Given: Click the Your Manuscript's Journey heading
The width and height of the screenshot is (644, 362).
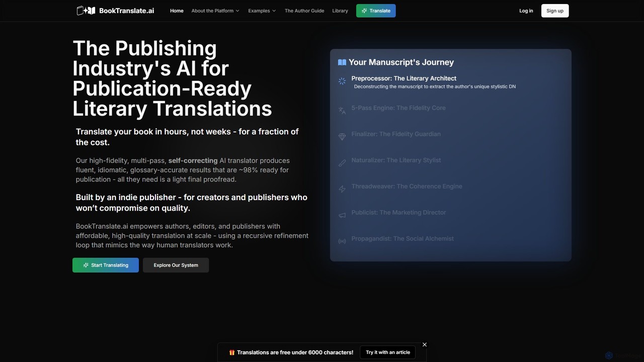Looking at the screenshot, I should point(401,62).
